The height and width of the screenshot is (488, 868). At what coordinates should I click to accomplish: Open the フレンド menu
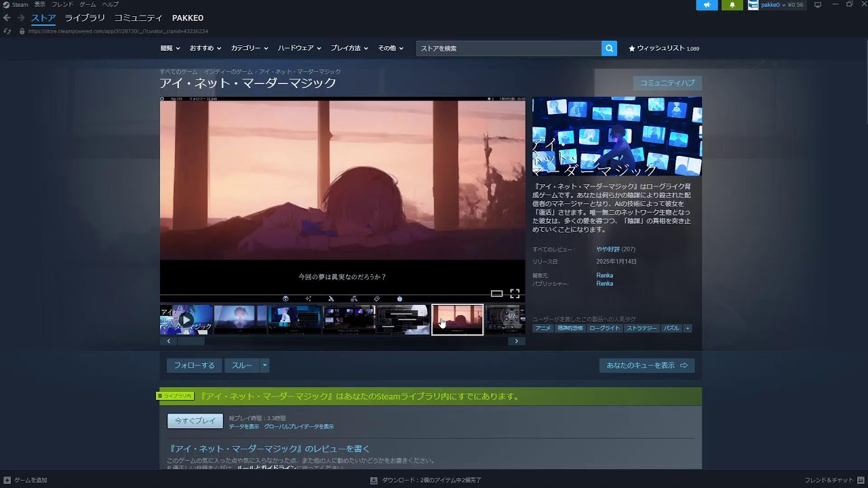(x=62, y=5)
